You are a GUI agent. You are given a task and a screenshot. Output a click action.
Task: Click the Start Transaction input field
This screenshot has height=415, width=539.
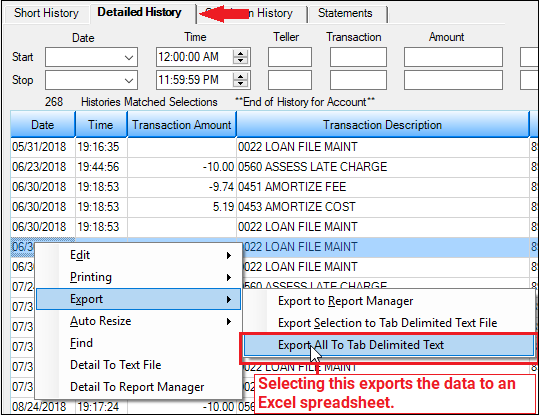(x=358, y=57)
